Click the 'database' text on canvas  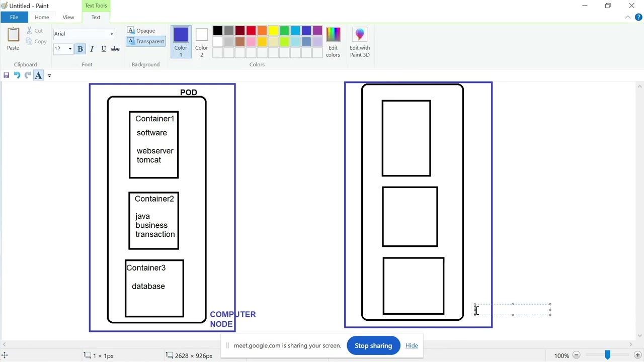[x=148, y=286]
